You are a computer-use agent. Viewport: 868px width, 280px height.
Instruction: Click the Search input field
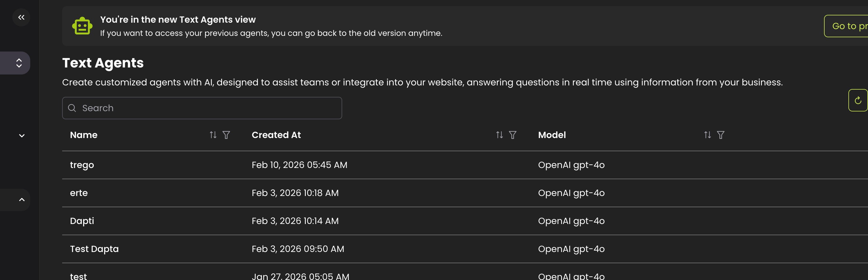[202, 108]
